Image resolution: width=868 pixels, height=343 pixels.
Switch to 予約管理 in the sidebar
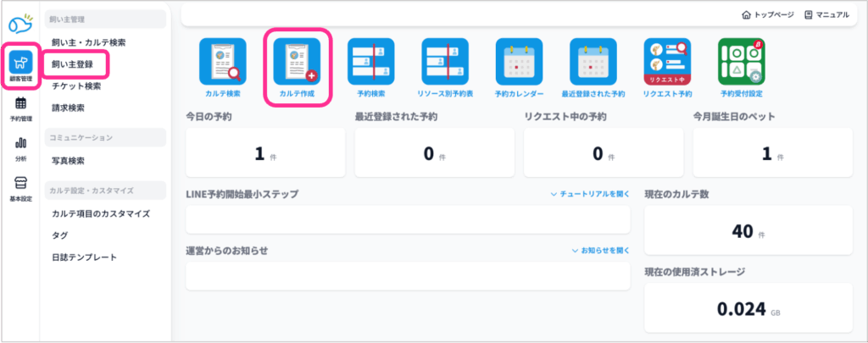(21, 110)
